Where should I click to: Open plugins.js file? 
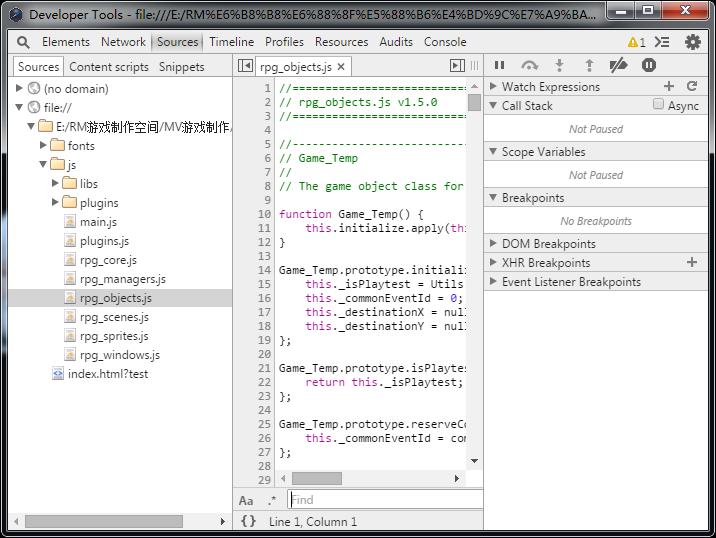point(105,241)
